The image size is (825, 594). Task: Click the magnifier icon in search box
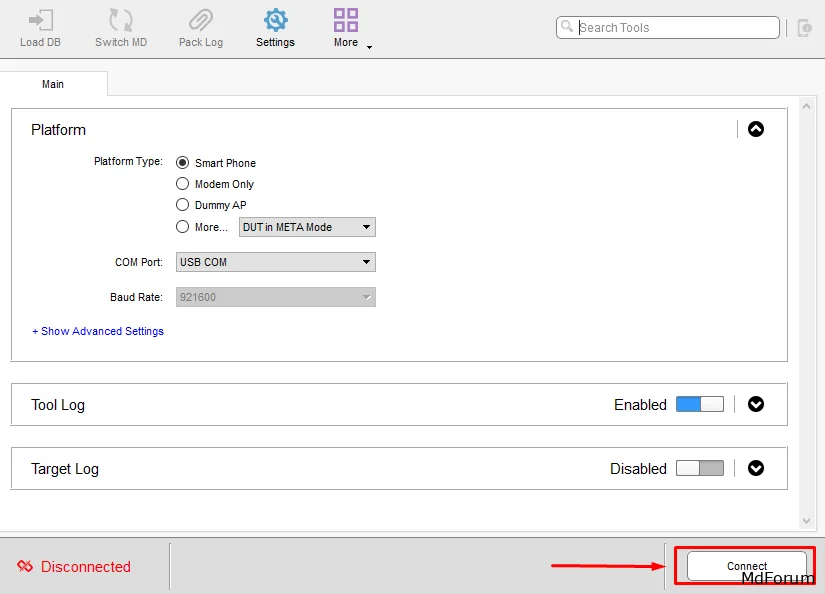tap(568, 27)
